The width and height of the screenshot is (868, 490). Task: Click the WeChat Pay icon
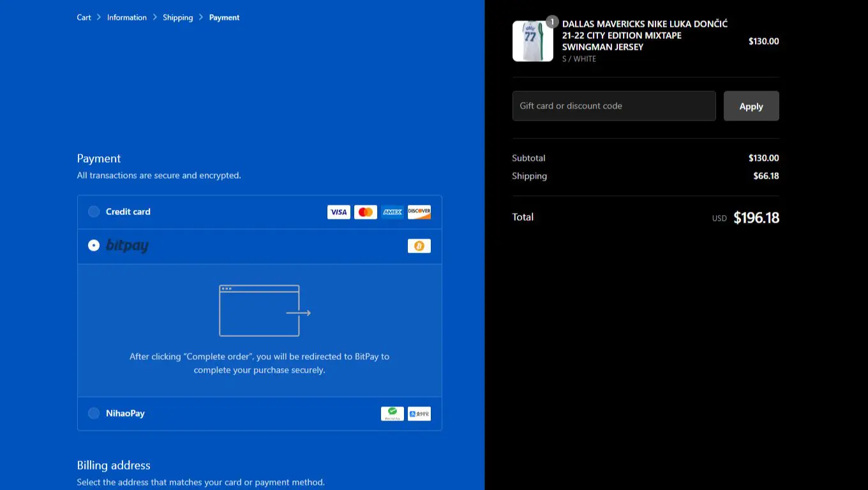tap(393, 413)
